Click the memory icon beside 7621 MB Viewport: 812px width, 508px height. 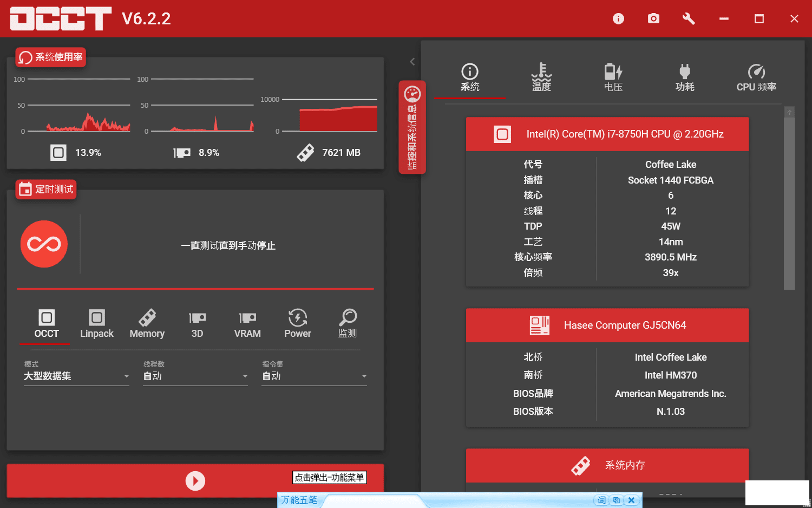(305, 153)
